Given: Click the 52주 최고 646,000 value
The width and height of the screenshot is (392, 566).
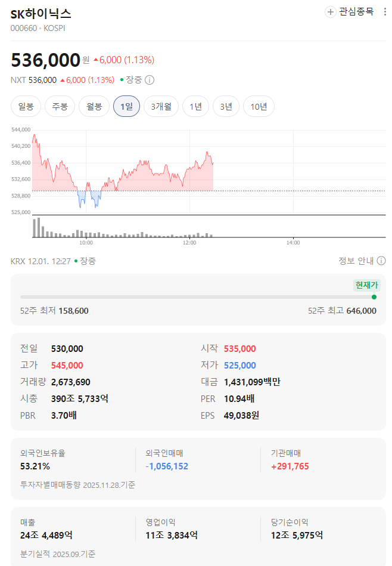Looking at the screenshot, I should [x=362, y=311].
